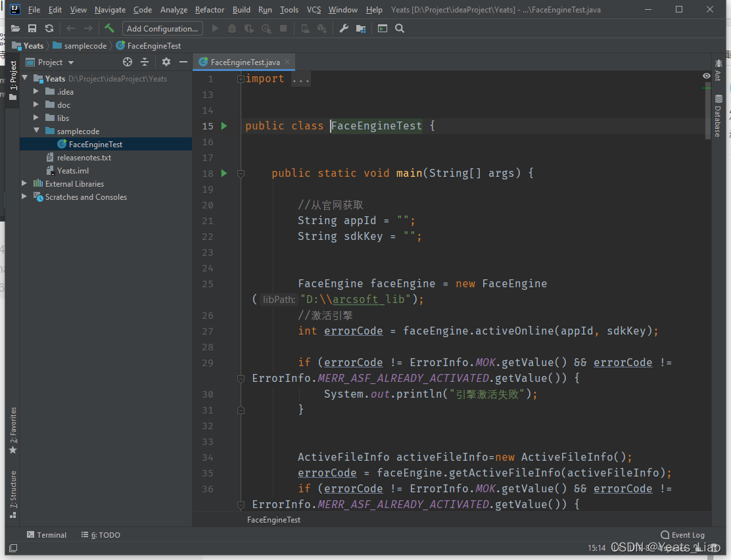Open the Settings wrench icon on toolbar
The image size is (731, 560).
(x=344, y=28)
